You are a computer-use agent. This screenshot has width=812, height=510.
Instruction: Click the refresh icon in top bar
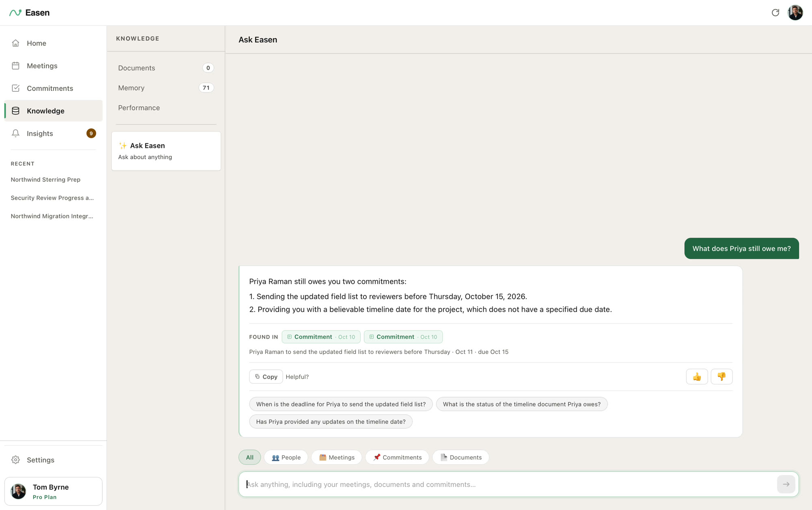click(x=775, y=13)
